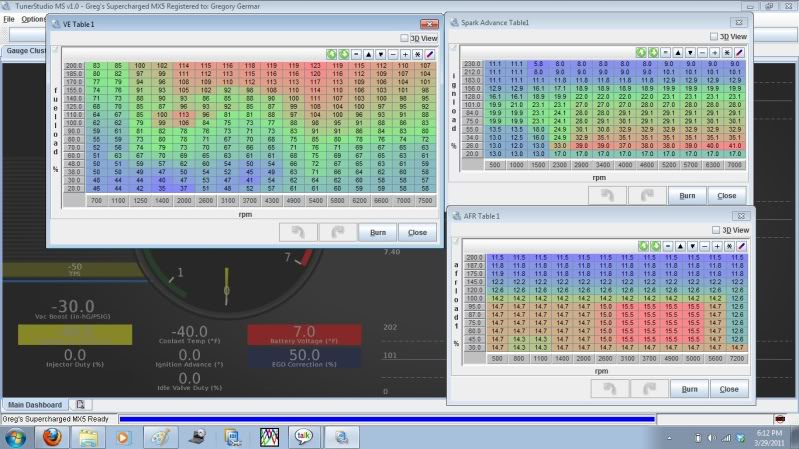Click the EGO Correction gauge
Viewport: 799px width, 449px height.
click(x=304, y=357)
